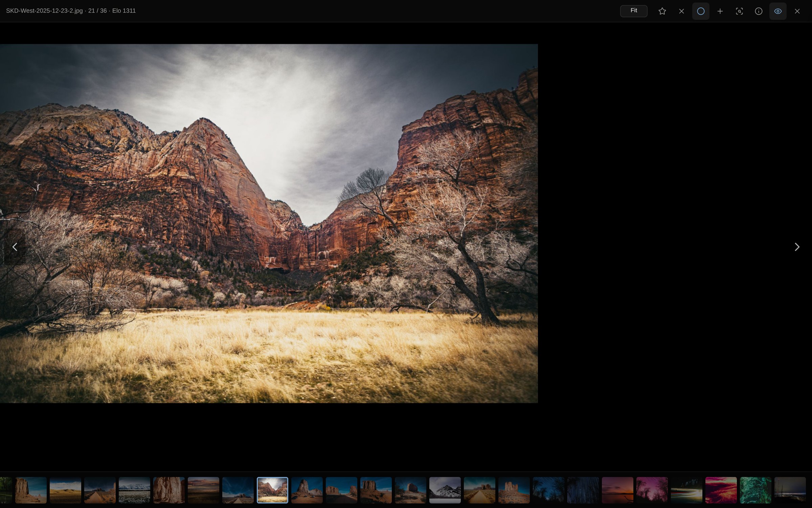This screenshot has height=508, width=812.
Task: Open the close-up rock face thumbnail
Action: pos(169,490)
